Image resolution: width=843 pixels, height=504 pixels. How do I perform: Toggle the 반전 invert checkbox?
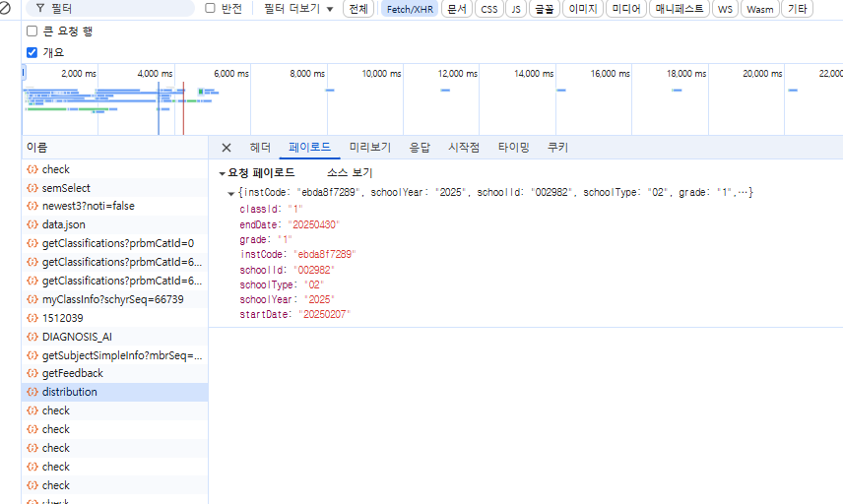210,8
